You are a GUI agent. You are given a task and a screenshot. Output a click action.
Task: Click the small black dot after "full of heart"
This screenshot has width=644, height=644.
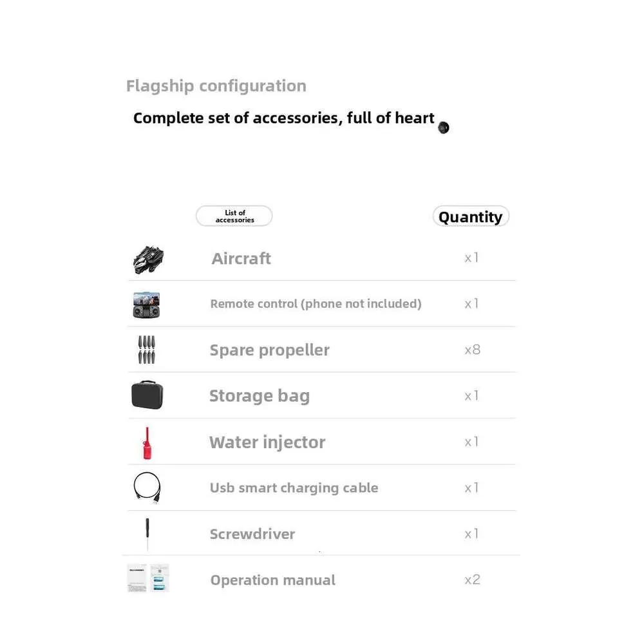[443, 128]
